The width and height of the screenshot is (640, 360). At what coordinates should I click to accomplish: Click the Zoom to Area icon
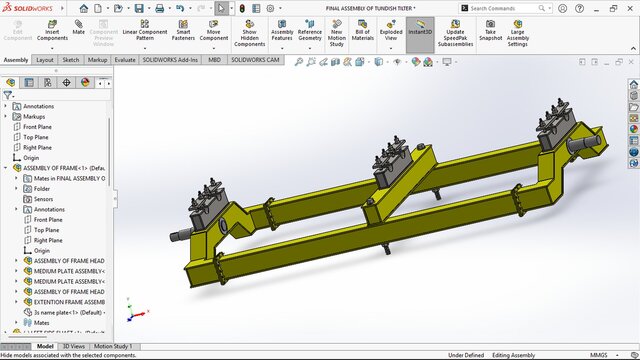311,62
